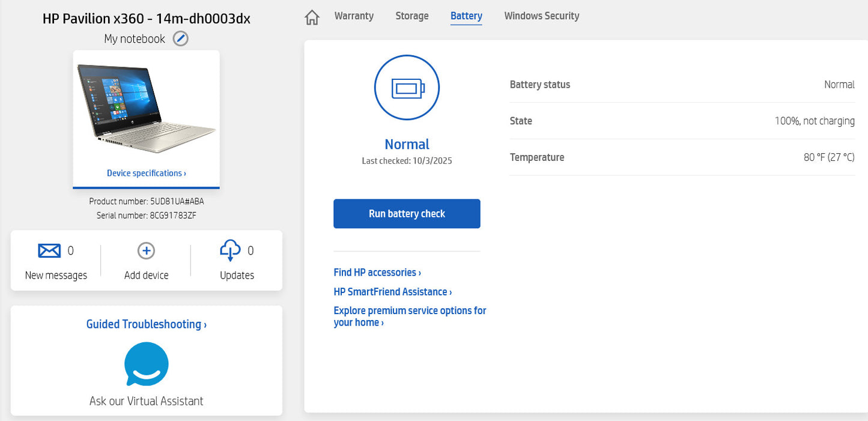Open the Storage tab

[411, 16]
